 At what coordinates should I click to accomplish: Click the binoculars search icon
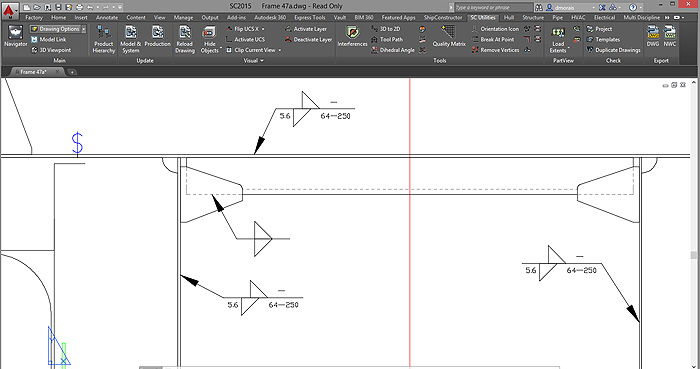[539, 8]
